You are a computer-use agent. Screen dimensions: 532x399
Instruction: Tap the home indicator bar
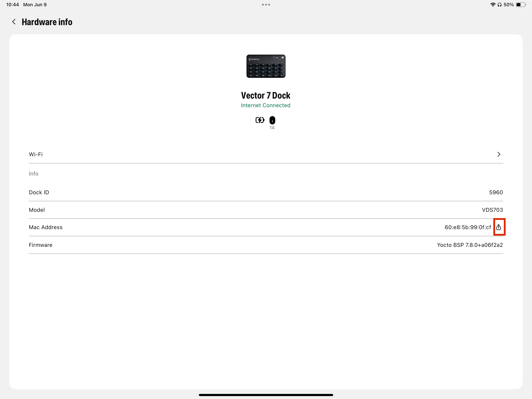tap(266, 395)
